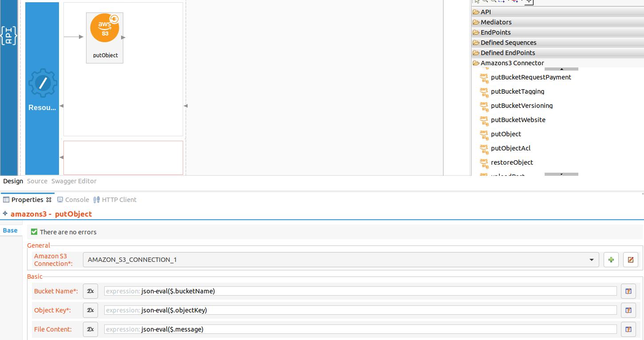Switch to the Source editor tab
Image resolution: width=644 pixels, height=340 pixels.
pos(37,181)
